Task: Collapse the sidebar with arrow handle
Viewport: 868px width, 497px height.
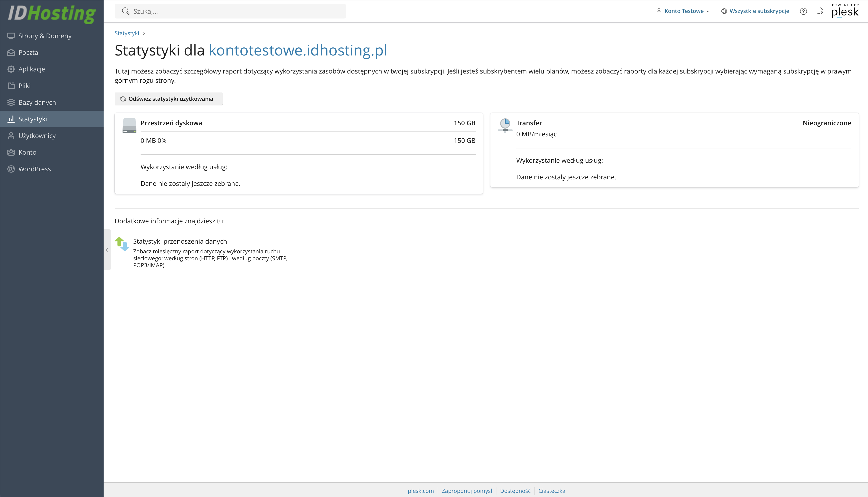Action: tap(107, 249)
